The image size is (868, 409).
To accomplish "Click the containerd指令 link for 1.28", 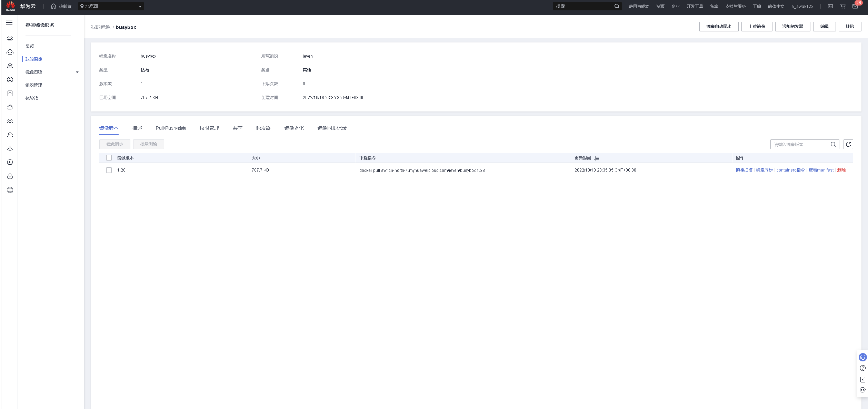I will pos(790,170).
